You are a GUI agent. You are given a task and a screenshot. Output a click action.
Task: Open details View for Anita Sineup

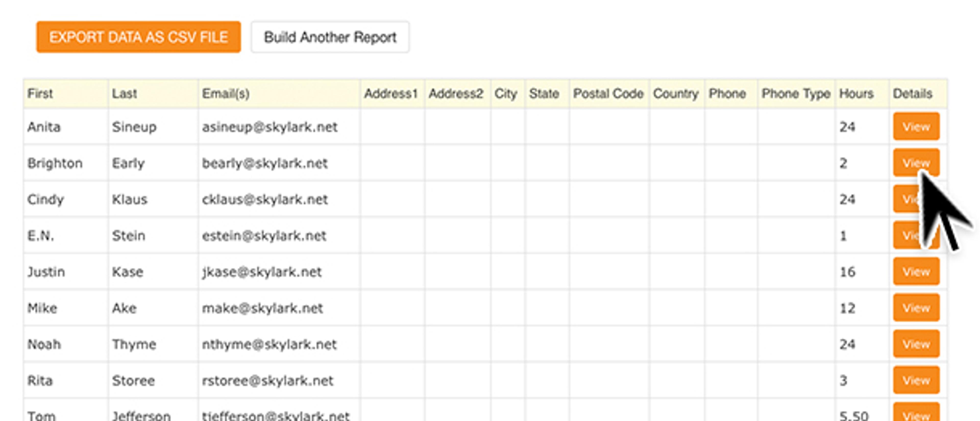(x=916, y=126)
